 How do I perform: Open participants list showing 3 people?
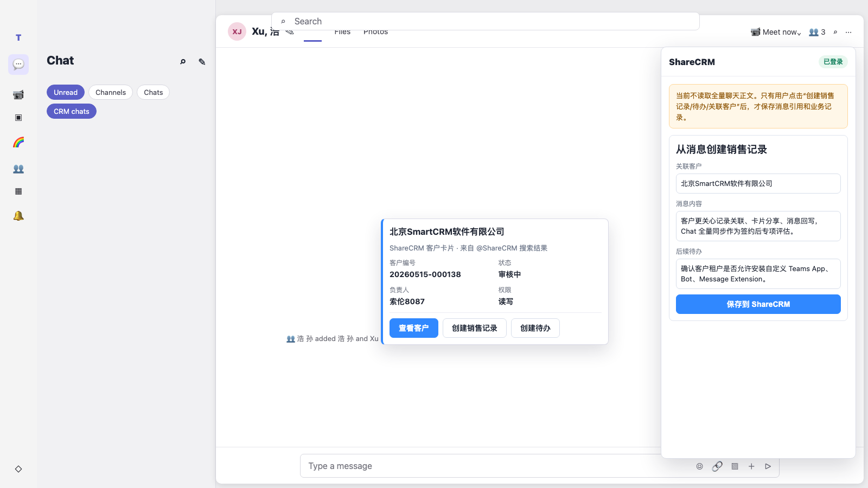point(817,32)
